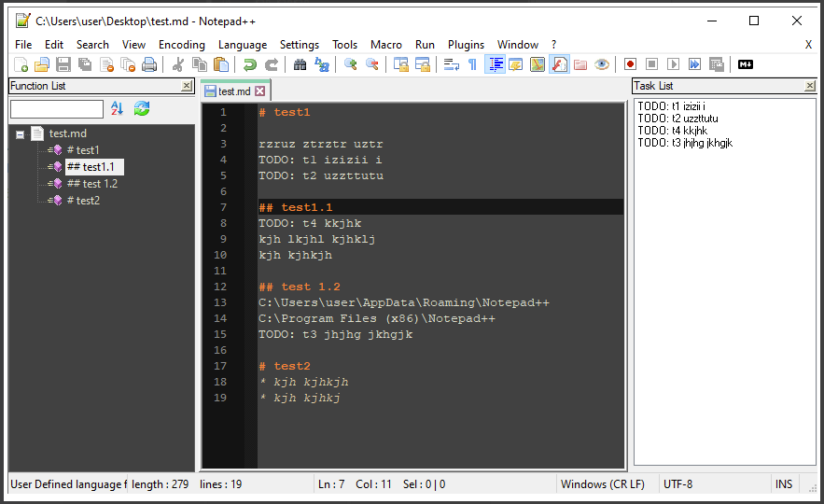Open the Encoding menu

182,45
